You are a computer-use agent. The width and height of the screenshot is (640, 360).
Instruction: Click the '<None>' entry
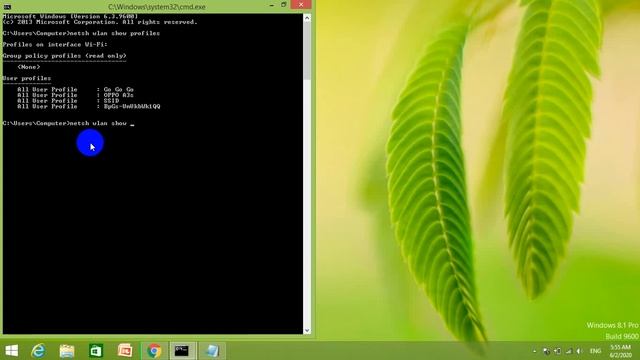click(29, 67)
